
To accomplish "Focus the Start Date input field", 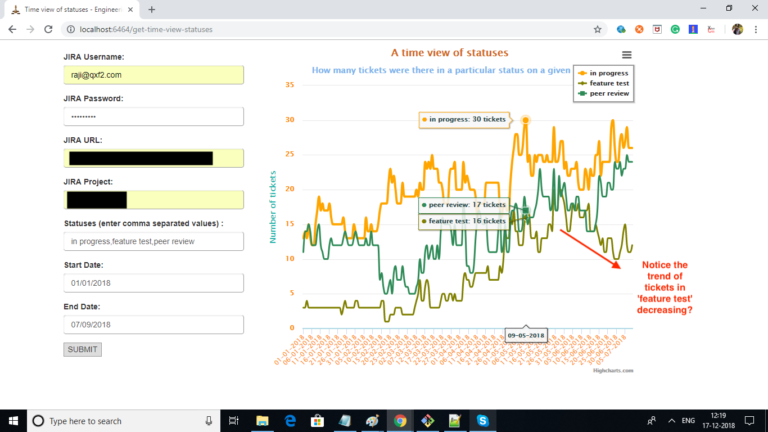I will click(x=153, y=283).
